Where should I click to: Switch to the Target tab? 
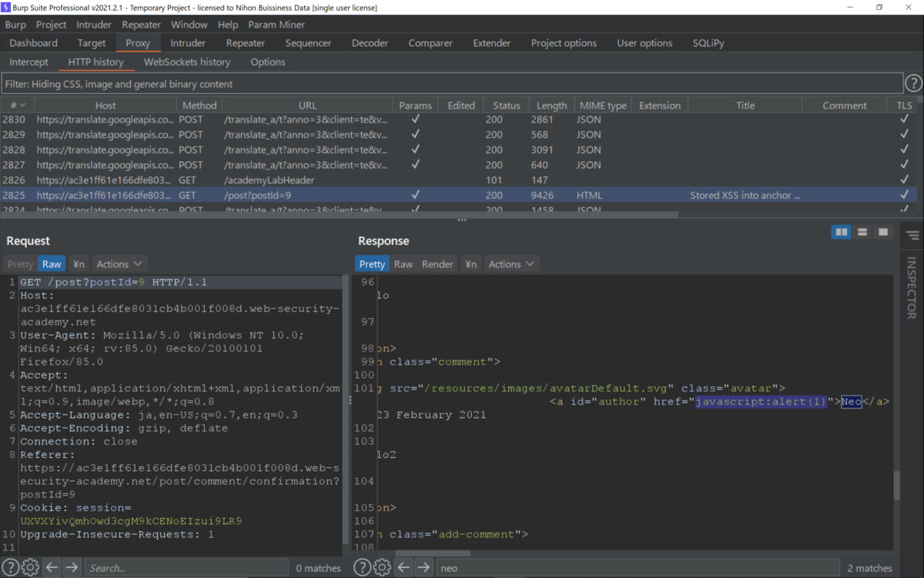click(x=92, y=43)
